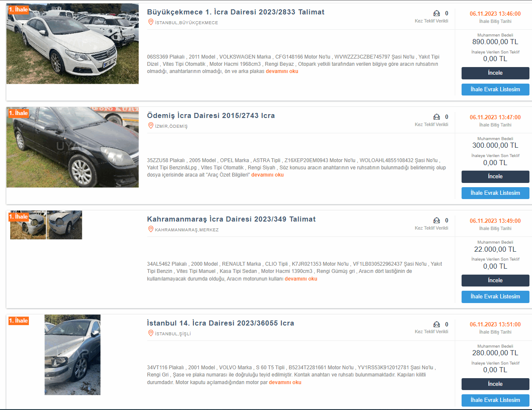Expand Volvo S60 description with 'devamını oku'
The height and width of the screenshot is (410, 532).
pyautogui.click(x=285, y=382)
